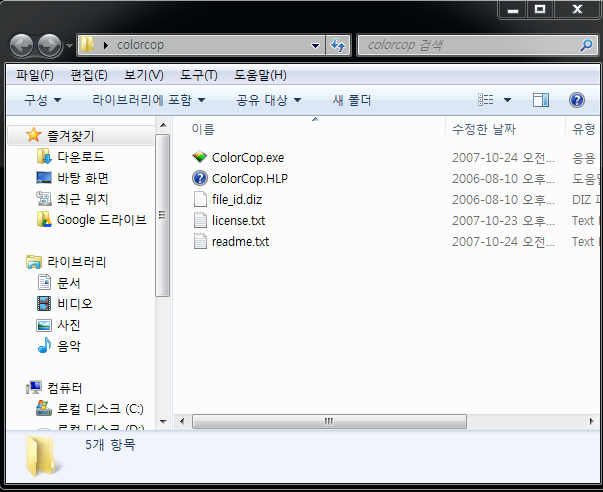603x492 pixels.
Task: Open 라이브러리에 포함 dropdown
Action: (x=148, y=100)
